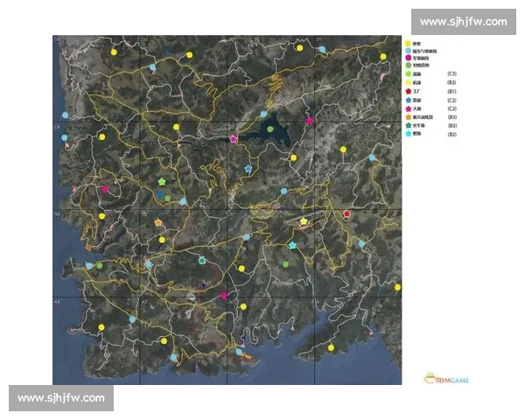
Task: Click the yellow circle on the map's right edge
Action: [397, 287]
